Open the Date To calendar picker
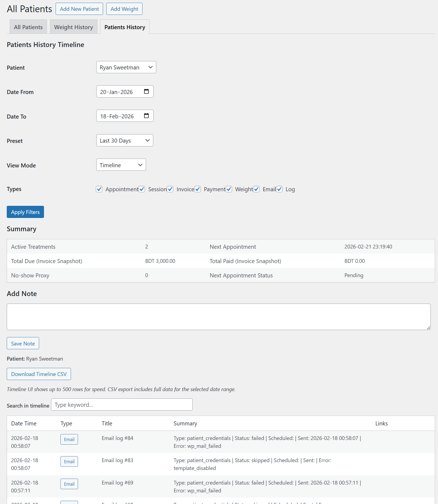 coord(147,116)
